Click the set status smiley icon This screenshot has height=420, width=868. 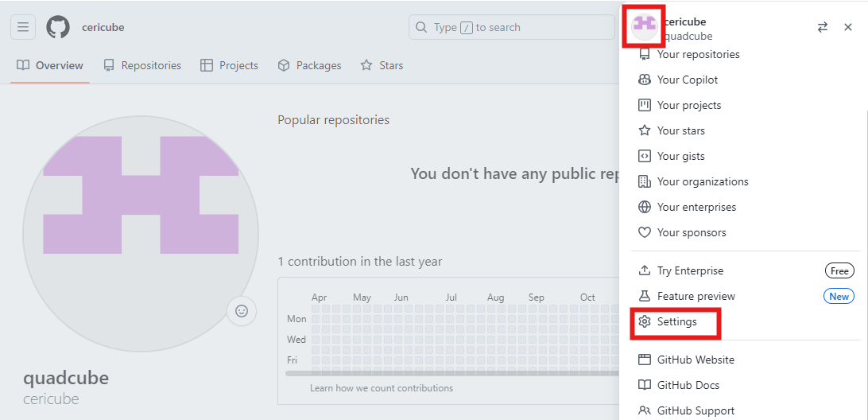point(242,311)
